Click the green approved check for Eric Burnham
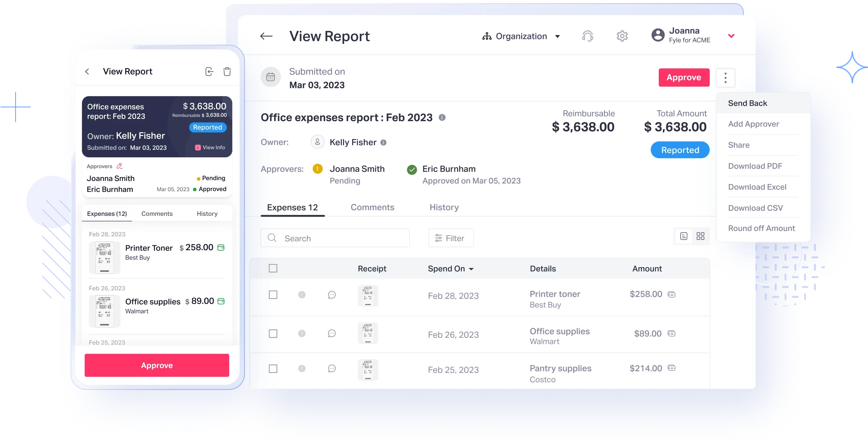The image size is (868, 446). pyautogui.click(x=412, y=170)
